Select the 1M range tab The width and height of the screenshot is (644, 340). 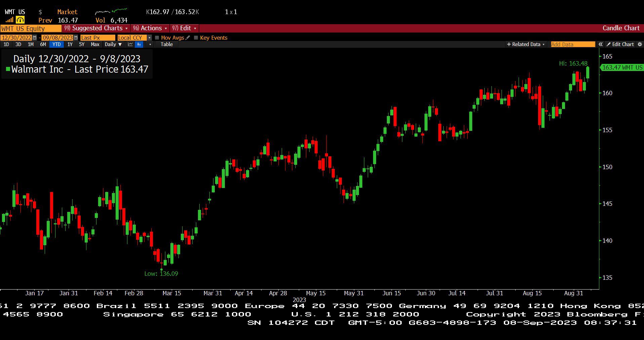31,44
